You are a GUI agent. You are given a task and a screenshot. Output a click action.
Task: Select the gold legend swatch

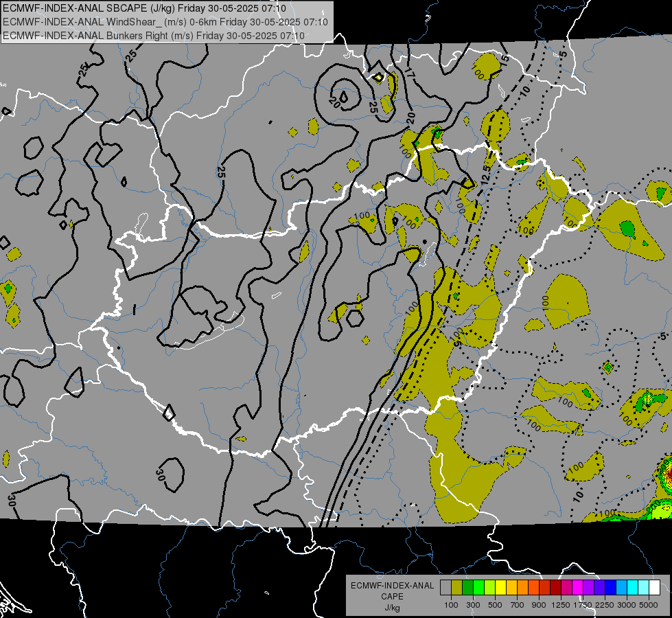click(511, 587)
